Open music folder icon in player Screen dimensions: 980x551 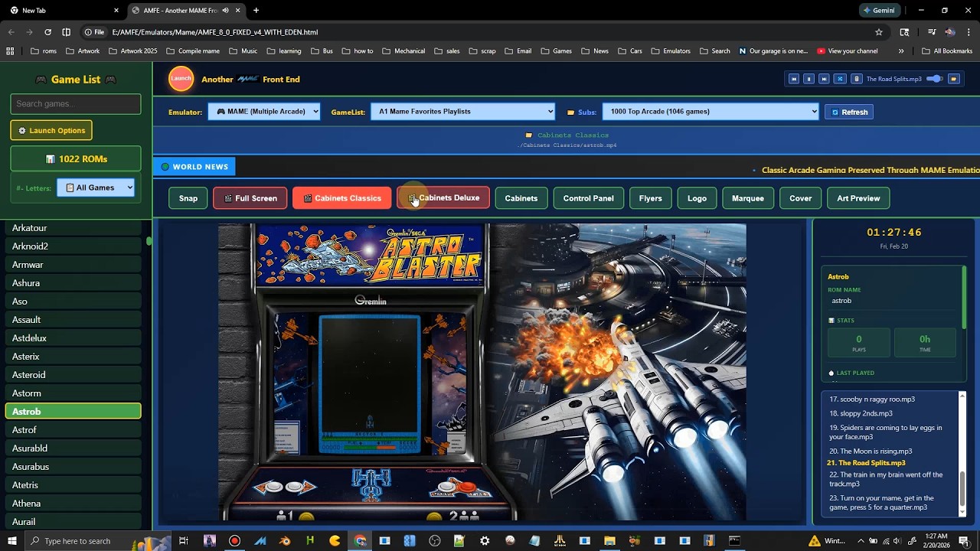954,79
